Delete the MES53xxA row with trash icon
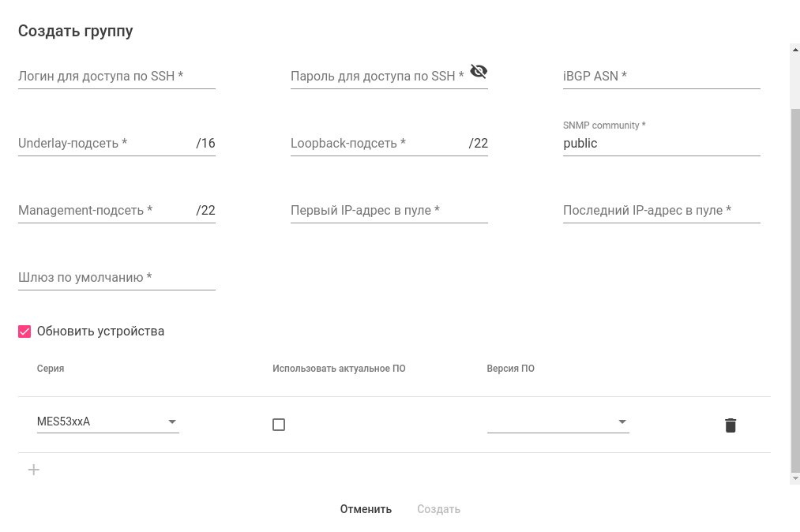Screen dimensions: 800x532 point(731,425)
